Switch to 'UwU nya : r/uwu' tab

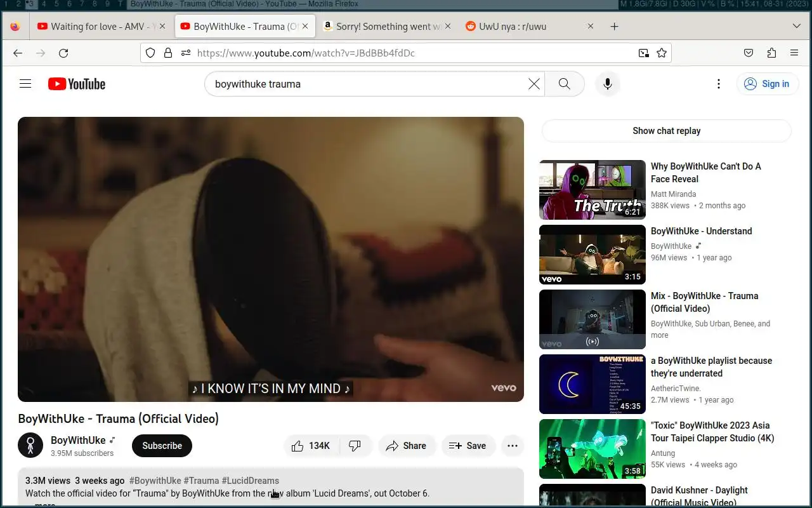[529, 27]
